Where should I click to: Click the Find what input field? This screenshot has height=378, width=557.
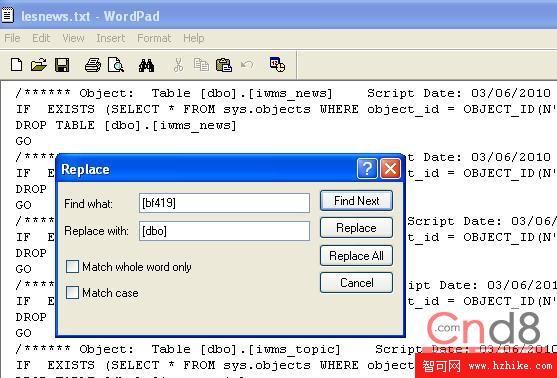(224, 203)
